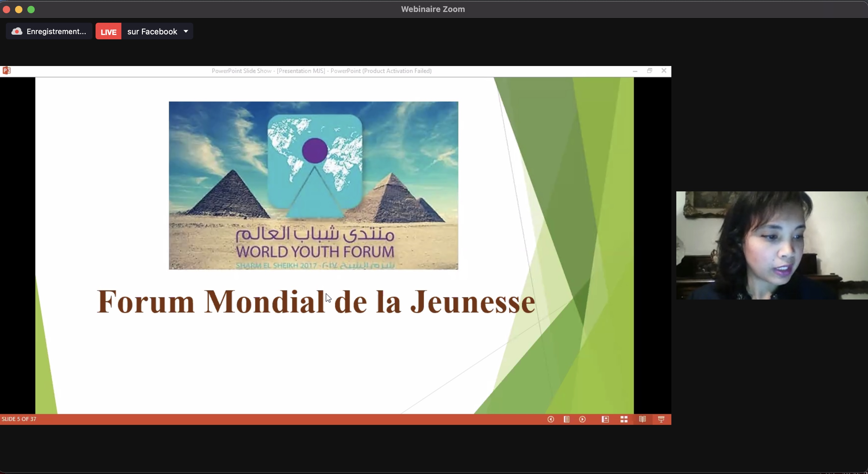Click the cloud recording icon
Viewport: 868px width, 474px height.
17,31
